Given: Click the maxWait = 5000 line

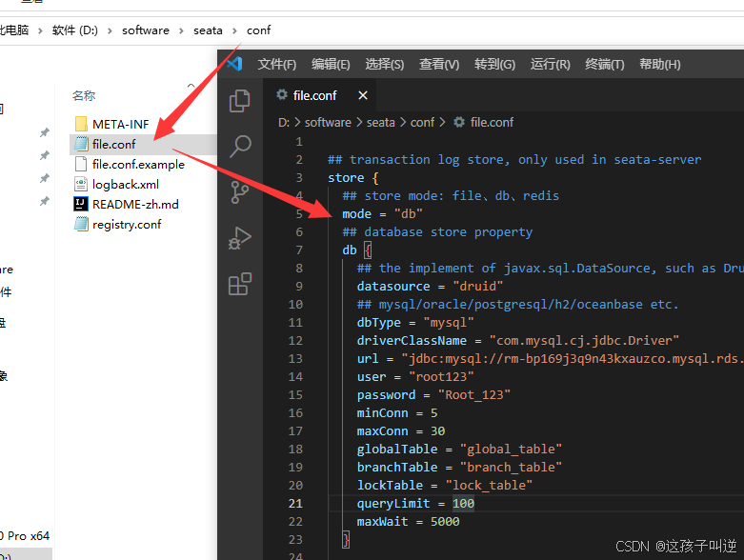Looking at the screenshot, I should pos(408,522).
